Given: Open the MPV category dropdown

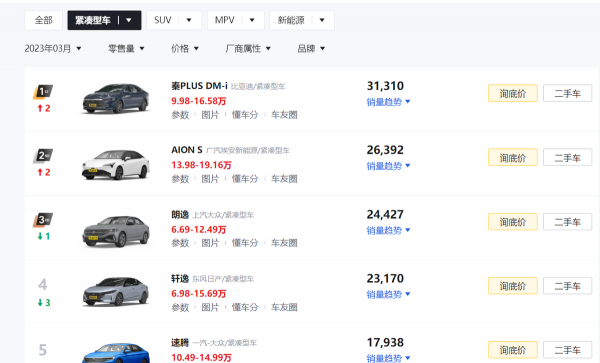Looking at the screenshot, I should click(236, 20).
